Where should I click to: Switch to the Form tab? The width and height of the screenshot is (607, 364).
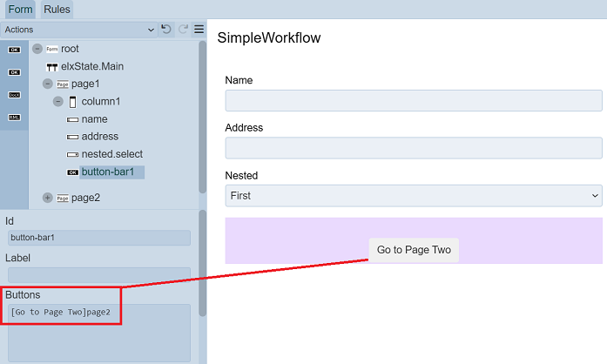(20, 10)
